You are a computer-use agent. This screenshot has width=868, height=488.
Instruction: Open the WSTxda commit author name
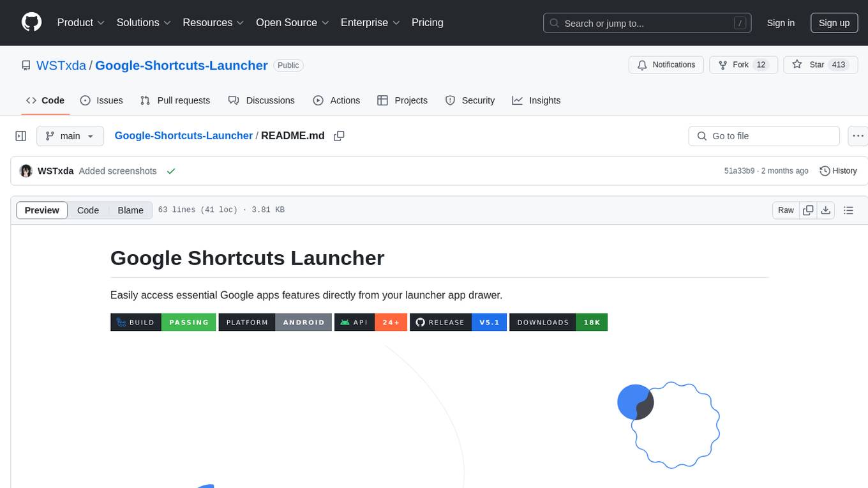56,171
